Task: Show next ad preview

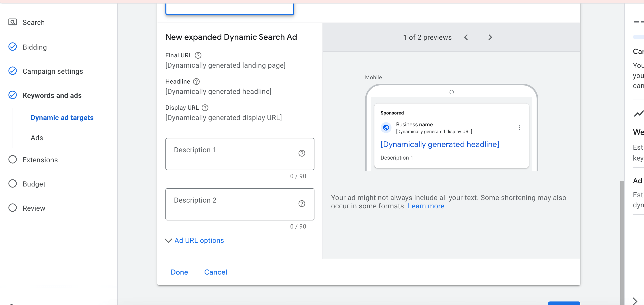Action: pyautogui.click(x=490, y=37)
